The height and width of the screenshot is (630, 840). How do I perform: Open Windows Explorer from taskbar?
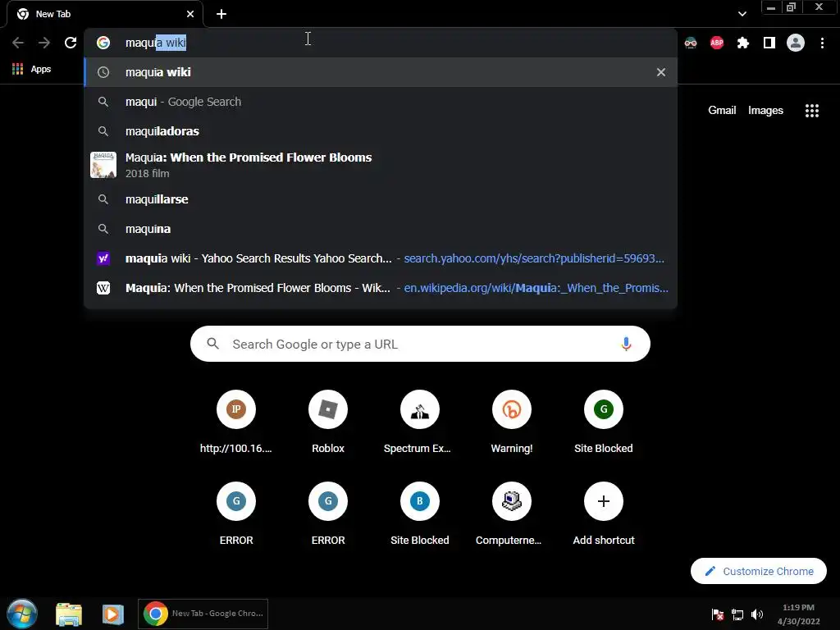click(x=69, y=614)
